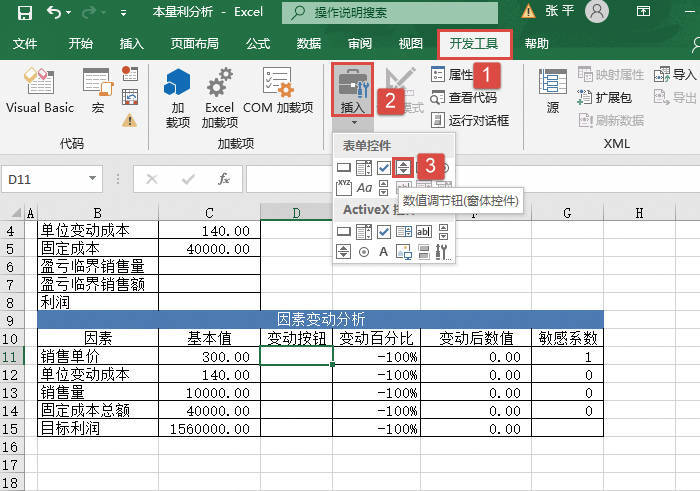
Task: Select the ActiveX Toggle Button icon
Action: click(424, 252)
